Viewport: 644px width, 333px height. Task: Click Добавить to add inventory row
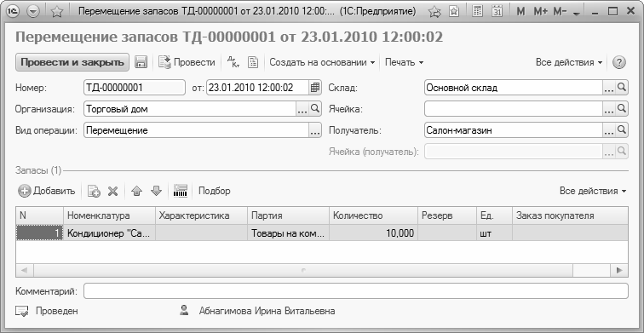pos(47,191)
